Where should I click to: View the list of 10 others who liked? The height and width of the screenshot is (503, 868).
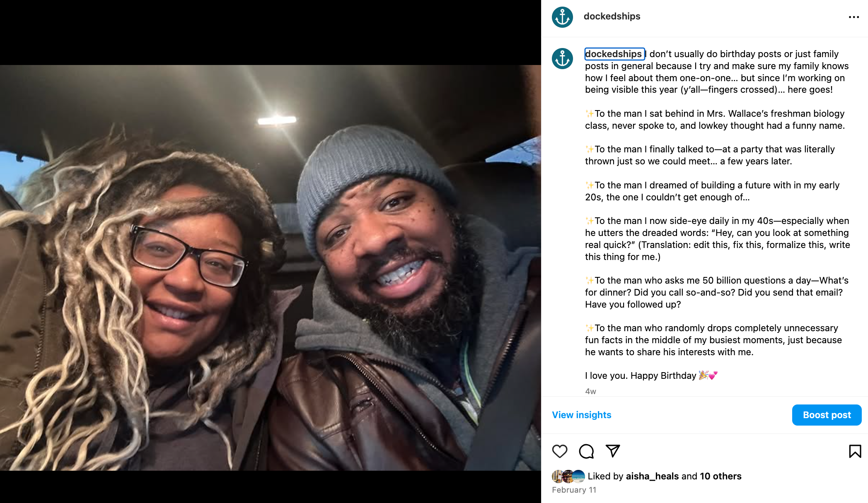tap(721, 476)
